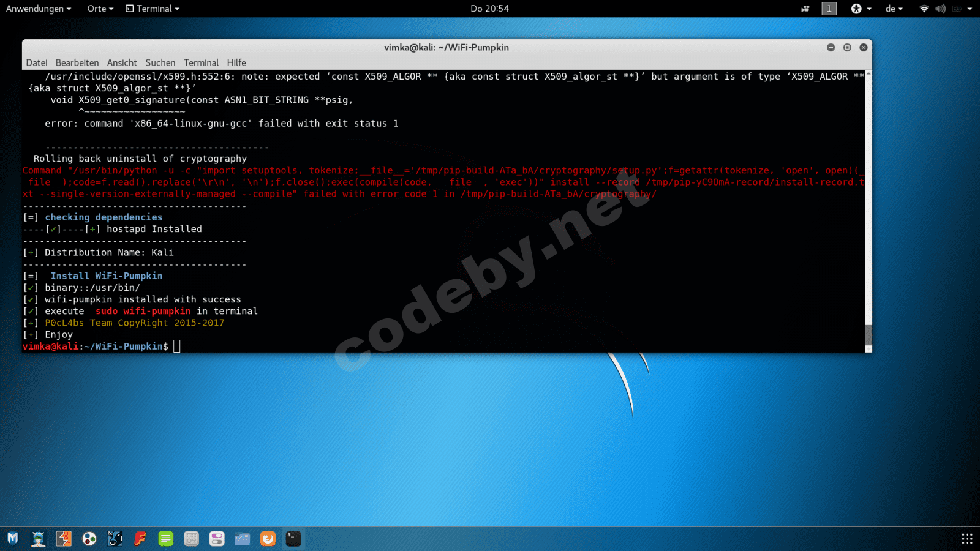Image resolution: width=980 pixels, height=551 pixels.
Task: Click the 'Rolling back uninstall of cryptography' line
Action: pyautogui.click(x=140, y=159)
